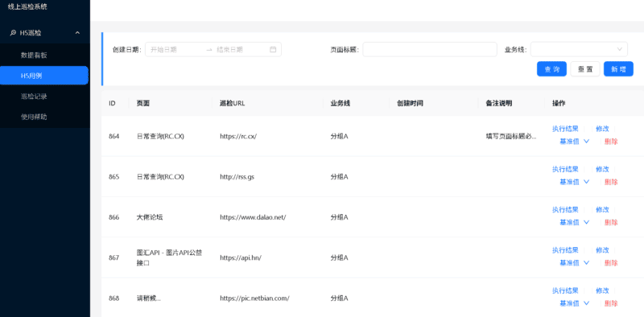This screenshot has width=644, height=317.
Task: View 执行结果 for row 864
Action: coord(565,129)
